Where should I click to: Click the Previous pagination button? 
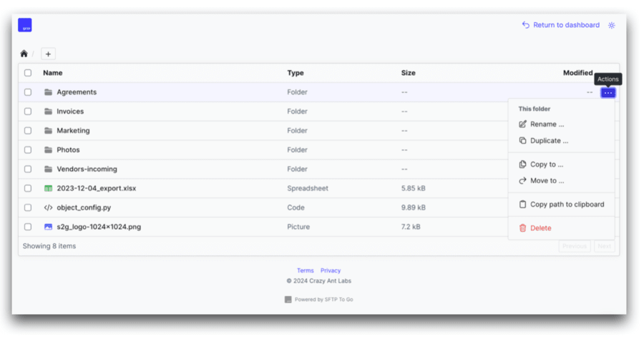[574, 246]
